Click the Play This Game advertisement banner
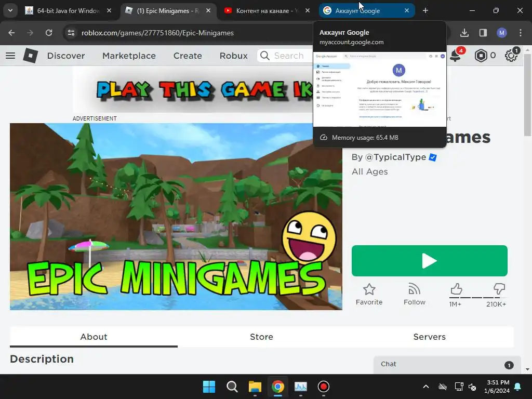Image resolution: width=532 pixels, height=399 pixels. click(193, 89)
